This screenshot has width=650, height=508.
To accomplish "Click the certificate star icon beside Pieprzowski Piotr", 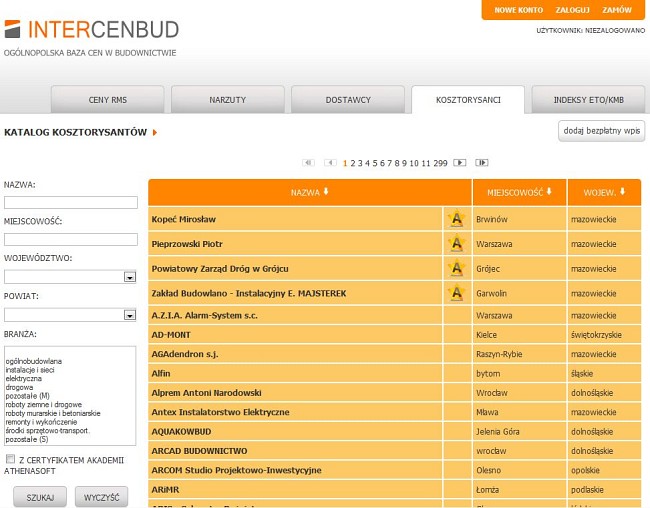I will tap(456, 244).
